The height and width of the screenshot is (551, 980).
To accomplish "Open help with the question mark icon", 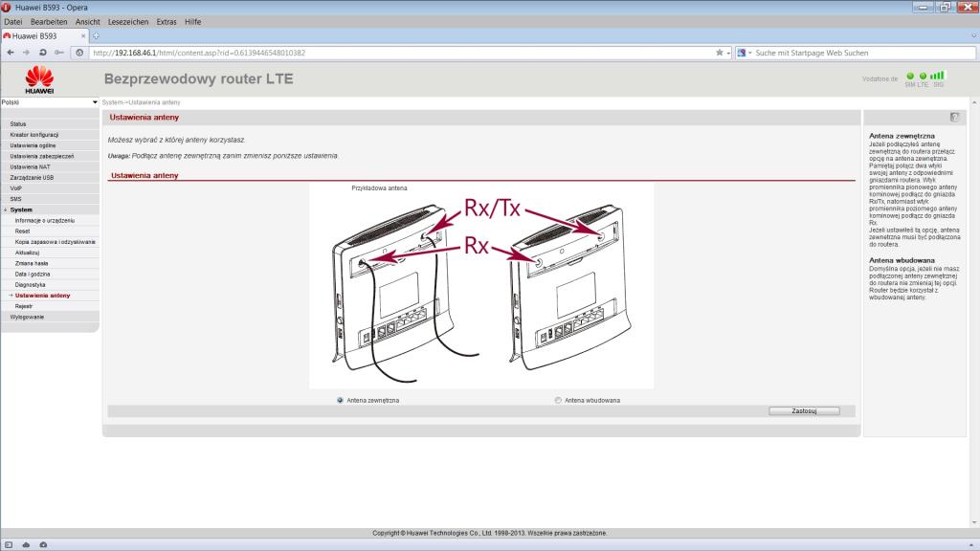I will [954, 118].
